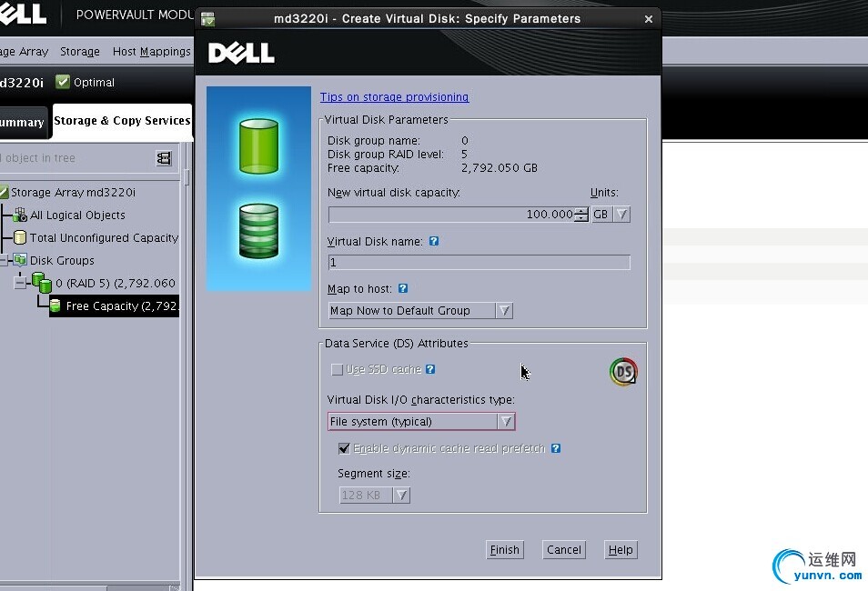Open Tips on storage provisioning link
Viewport: 868px width, 591px height.
394,97
